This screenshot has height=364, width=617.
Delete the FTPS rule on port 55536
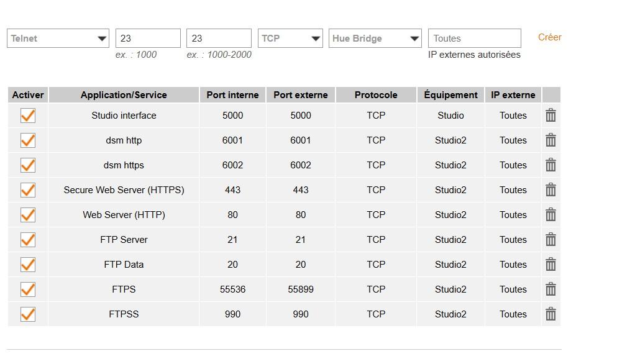[x=551, y=289]
